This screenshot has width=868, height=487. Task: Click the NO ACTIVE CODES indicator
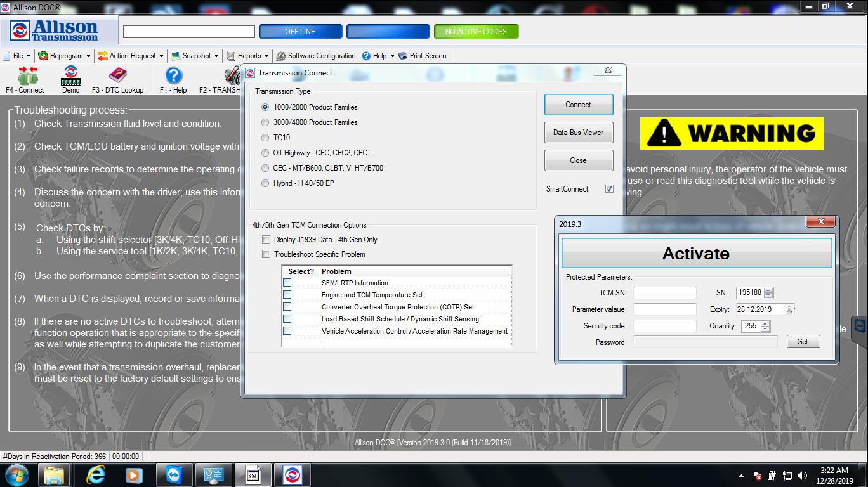[x=476, y=32]
